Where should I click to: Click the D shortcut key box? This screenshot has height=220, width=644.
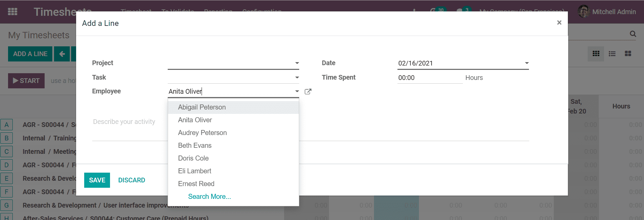(6, 165)
